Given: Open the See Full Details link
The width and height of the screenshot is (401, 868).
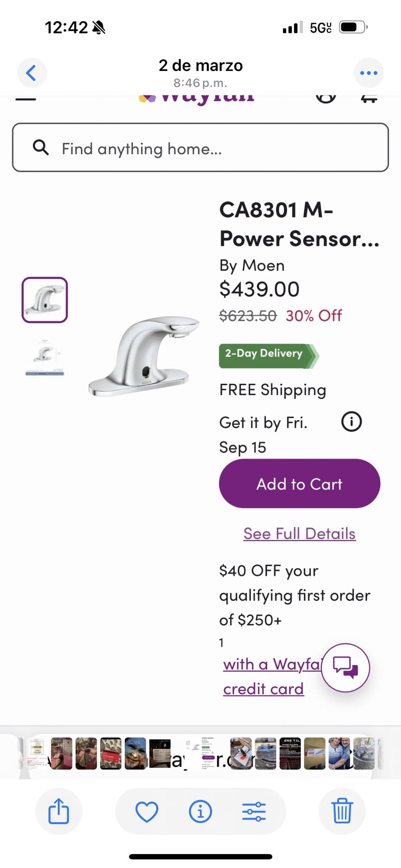Looking at the screenshot, I should [299, 533].
